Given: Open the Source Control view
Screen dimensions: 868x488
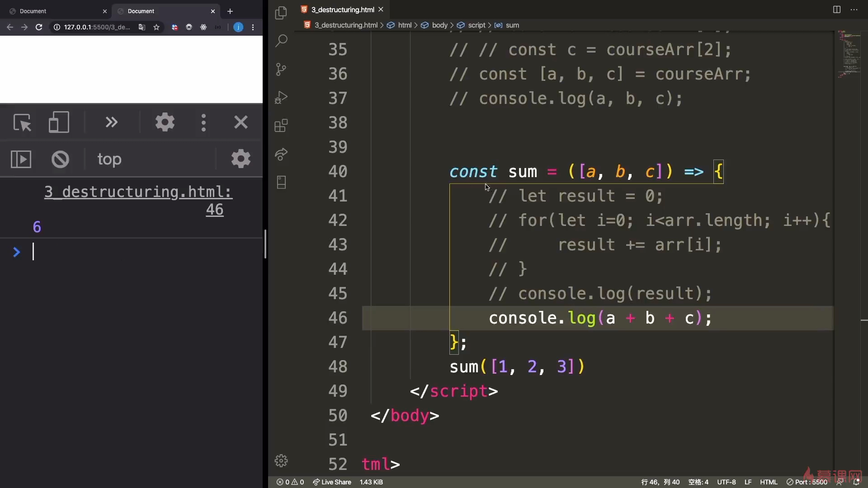Looking at the screenshot, I should 281,69.
